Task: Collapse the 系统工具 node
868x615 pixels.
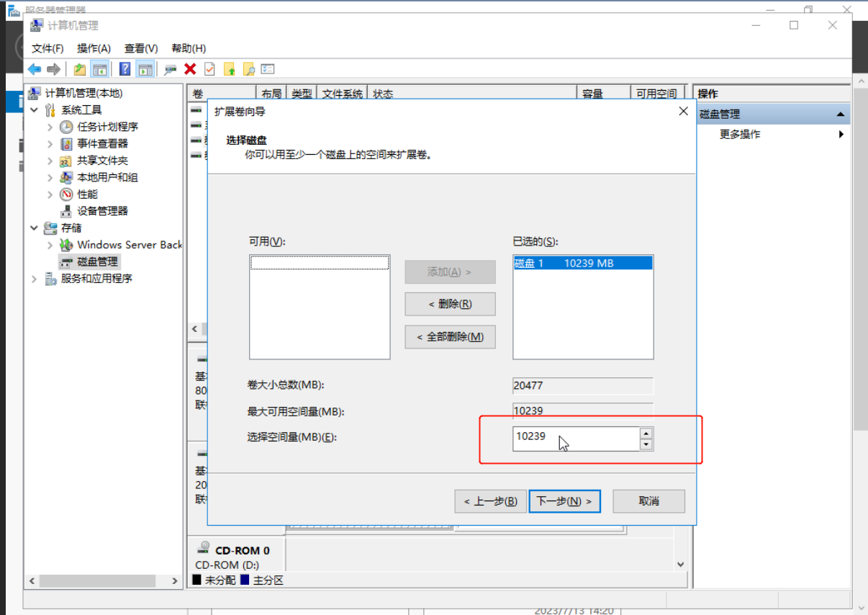Action: tap(35, 109)
